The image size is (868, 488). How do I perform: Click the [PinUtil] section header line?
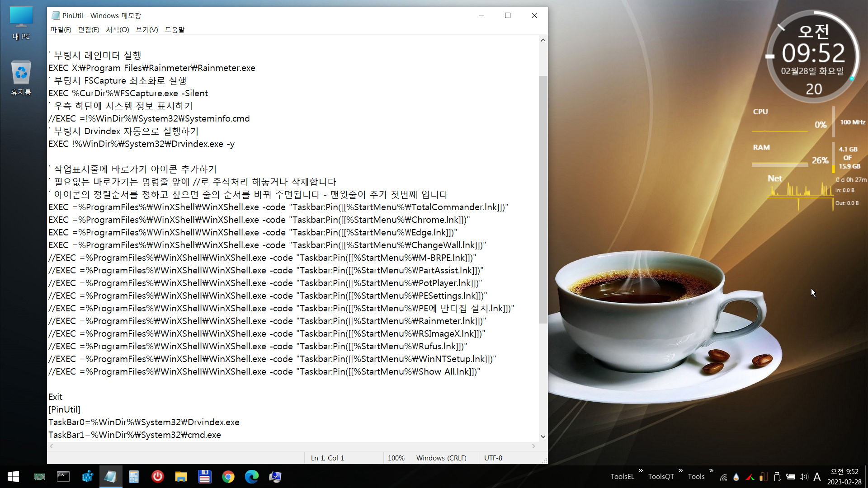64,410
